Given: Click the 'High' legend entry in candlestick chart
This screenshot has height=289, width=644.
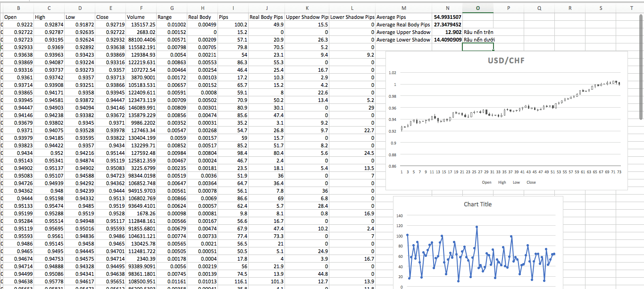Looking at the screenshot, I should click(502, 182).
